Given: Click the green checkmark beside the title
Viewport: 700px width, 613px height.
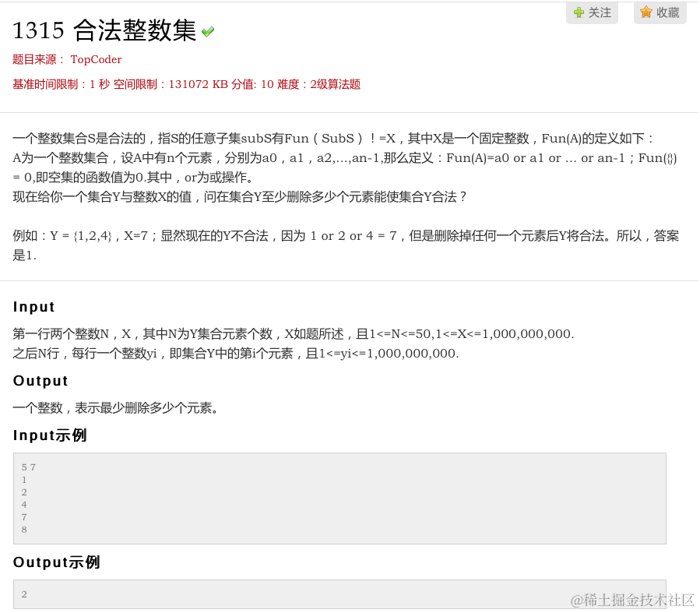Looking at the screenshot, I should click(x=208, y=32).
